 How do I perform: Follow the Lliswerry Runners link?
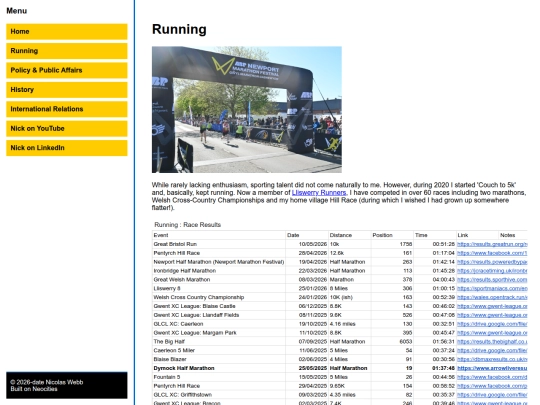[319, 193]
